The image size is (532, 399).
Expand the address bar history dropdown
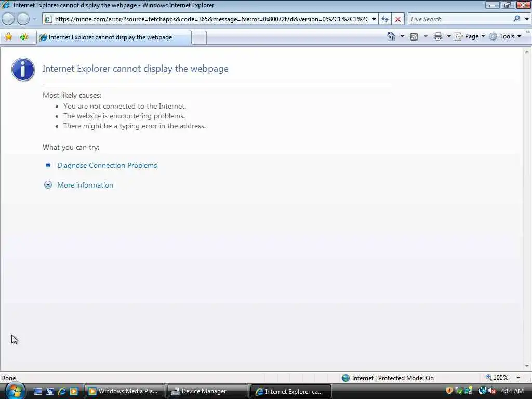pyautogui.click(x=374, y=19)
